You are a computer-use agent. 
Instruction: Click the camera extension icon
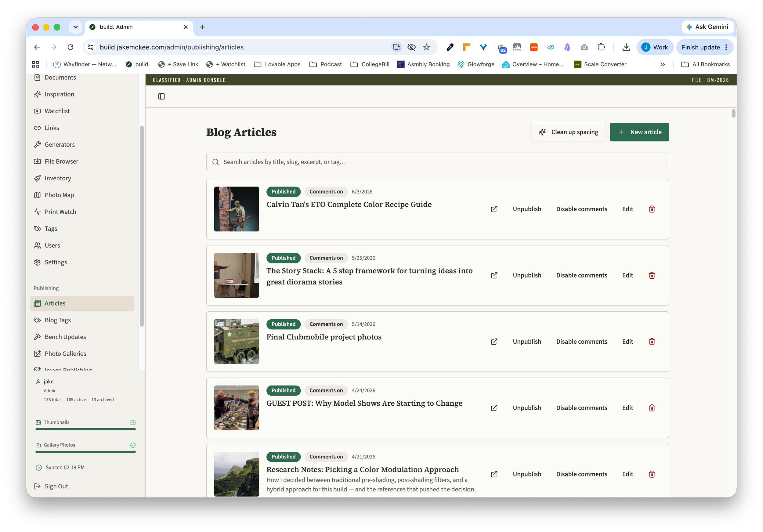pyautogui.click(x=584, y=47)
